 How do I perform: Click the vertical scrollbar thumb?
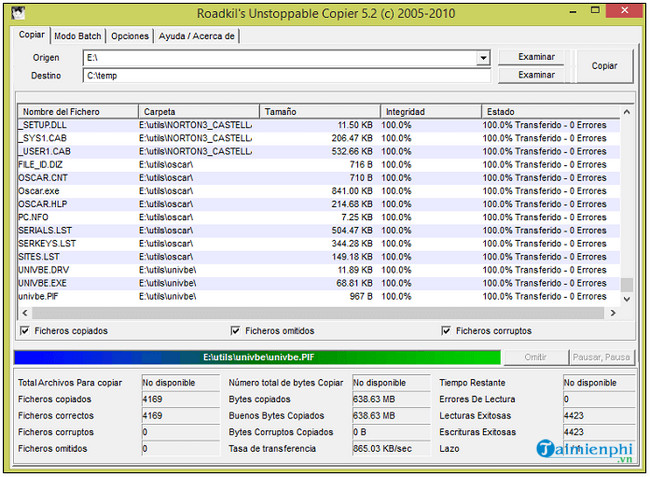point(627,285)
